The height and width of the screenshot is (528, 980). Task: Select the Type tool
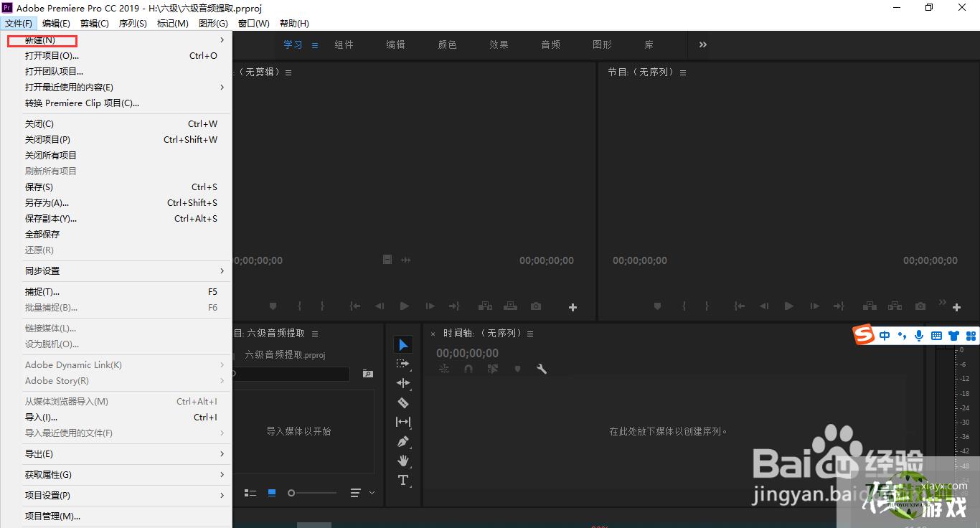point(402,480)
